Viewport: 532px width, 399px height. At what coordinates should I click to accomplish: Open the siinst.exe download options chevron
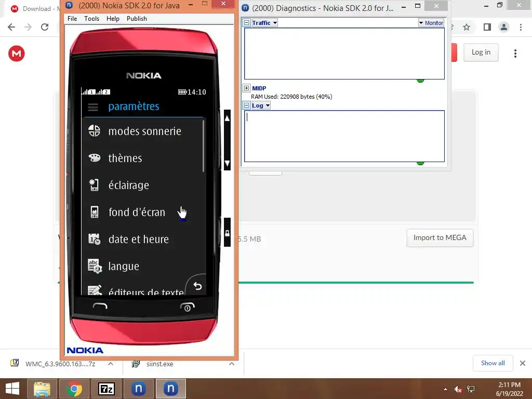(x=232, y=364)
